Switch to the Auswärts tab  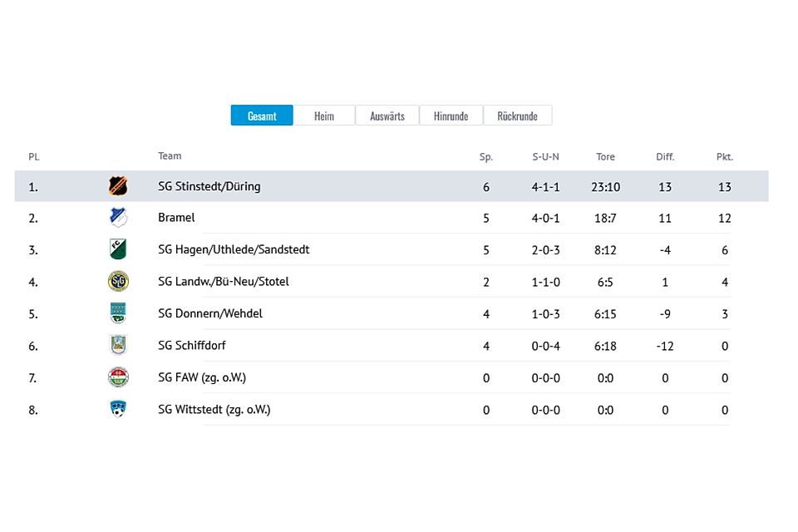click(387, 116)
